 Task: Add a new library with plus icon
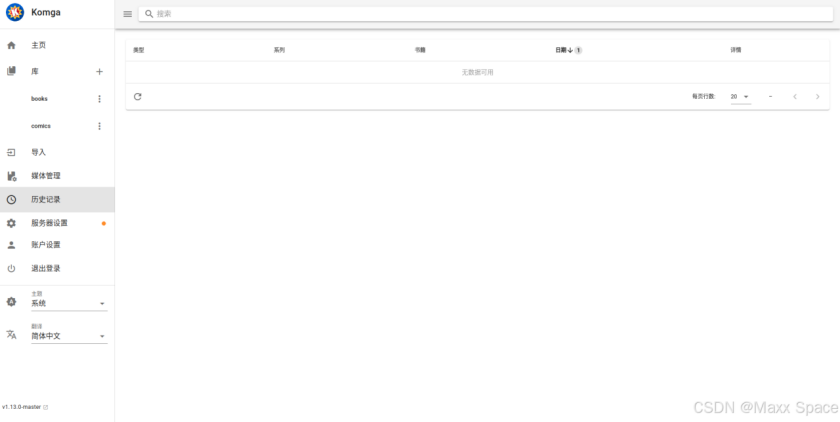point(99,72)
